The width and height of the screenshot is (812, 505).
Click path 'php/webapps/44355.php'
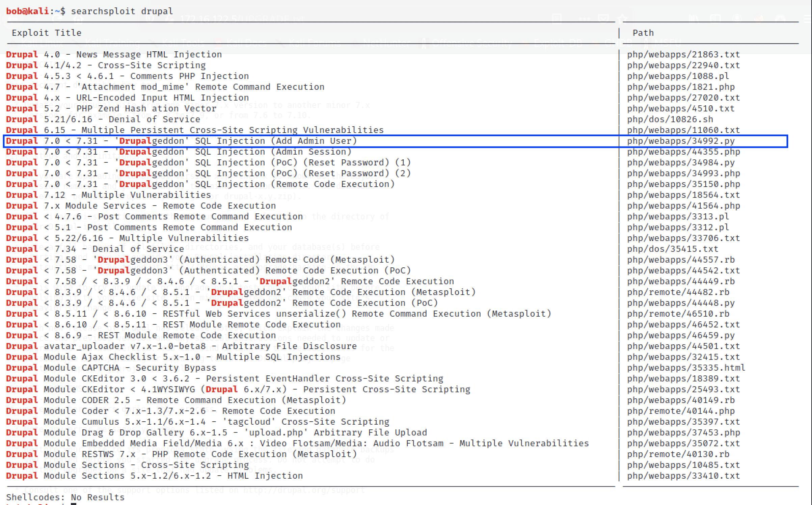[683, 152]
